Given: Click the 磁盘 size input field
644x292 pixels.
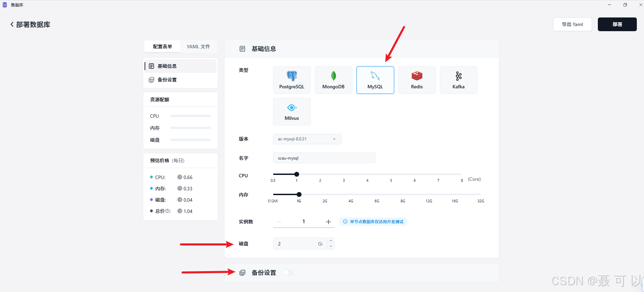Looking at the screenshot, I should point(300,244).
